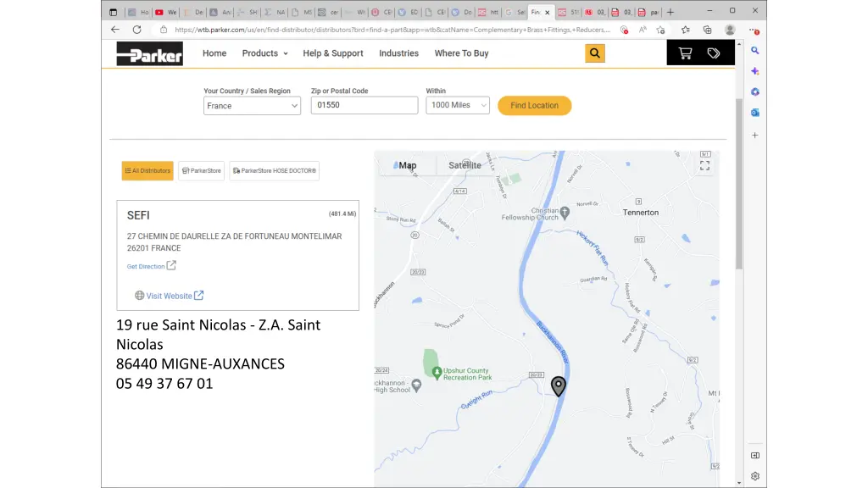Open the site search magnifier button

click(594, 53)
